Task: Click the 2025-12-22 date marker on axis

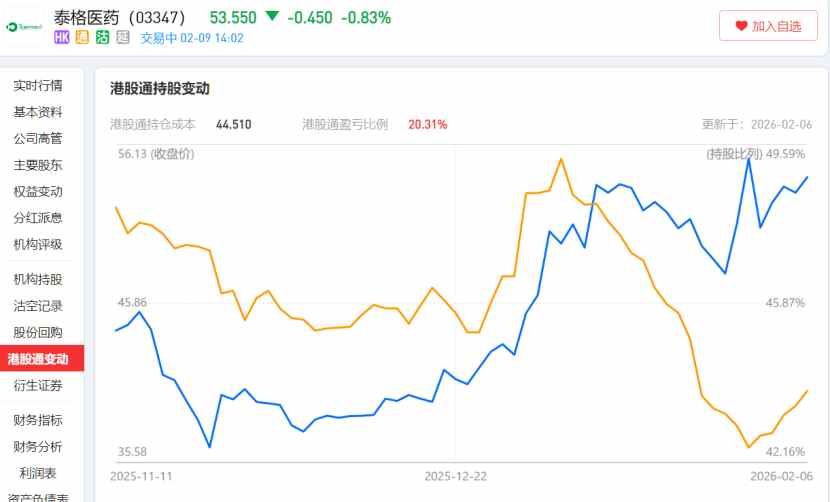Action: 454,478
